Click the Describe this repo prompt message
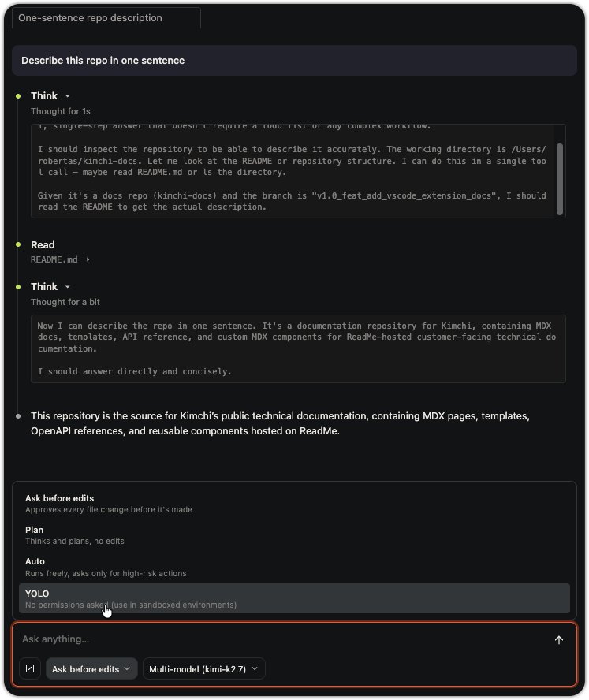Screen dimensions: 589x700 294,60
